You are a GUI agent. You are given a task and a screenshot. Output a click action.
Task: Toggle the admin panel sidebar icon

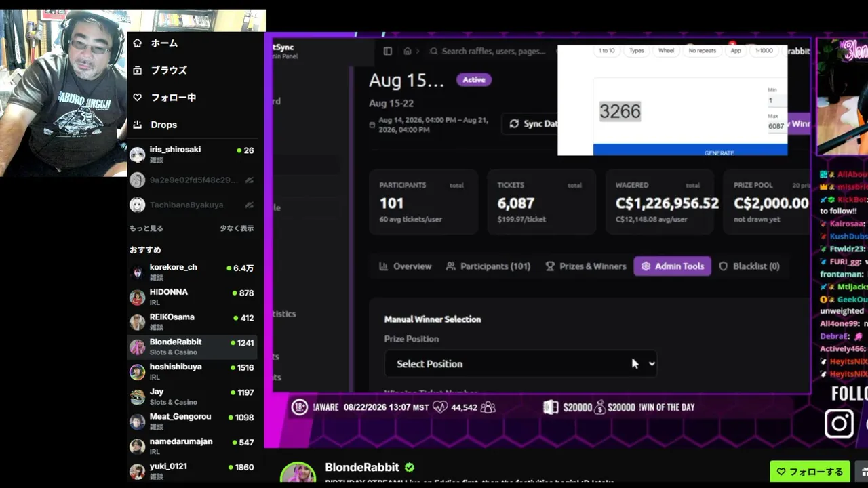coord(388,51)
